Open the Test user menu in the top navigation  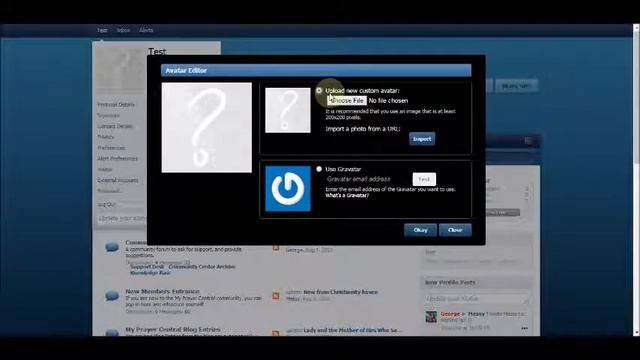[x=102, y=30]
